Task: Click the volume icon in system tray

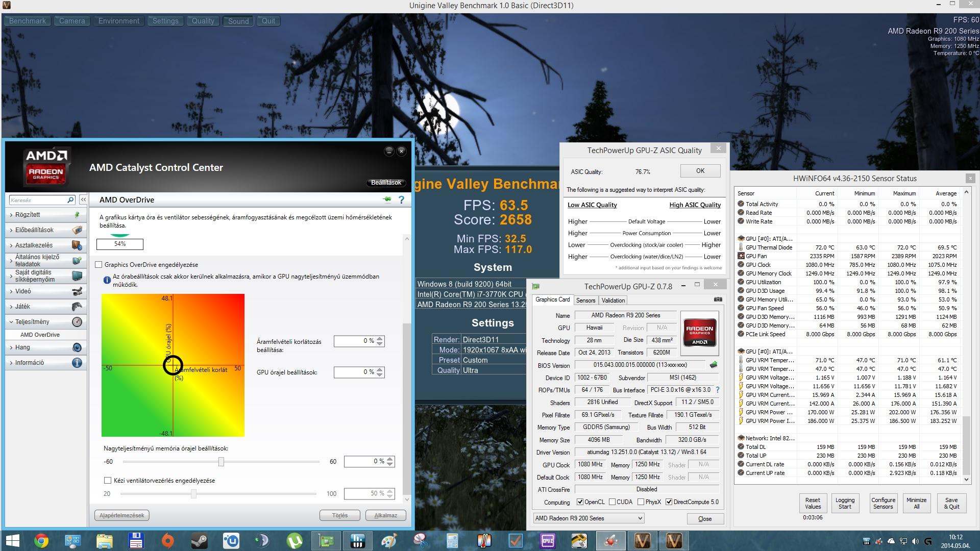Action: click(x=915, y=541)
